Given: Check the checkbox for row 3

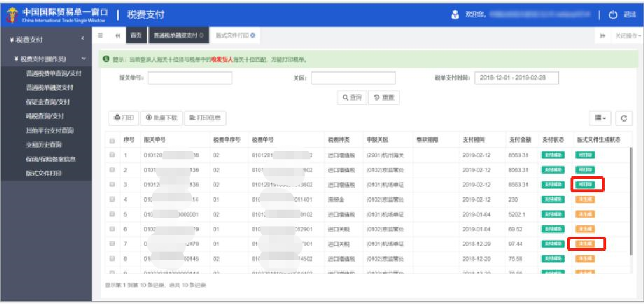Looking at the screenshot, I should (112, 184).
